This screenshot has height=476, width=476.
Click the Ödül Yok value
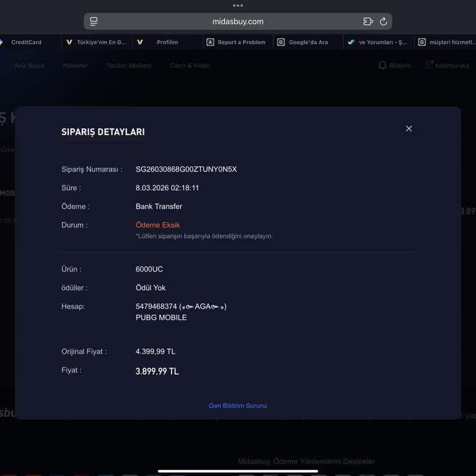click(x=151, y=288)
